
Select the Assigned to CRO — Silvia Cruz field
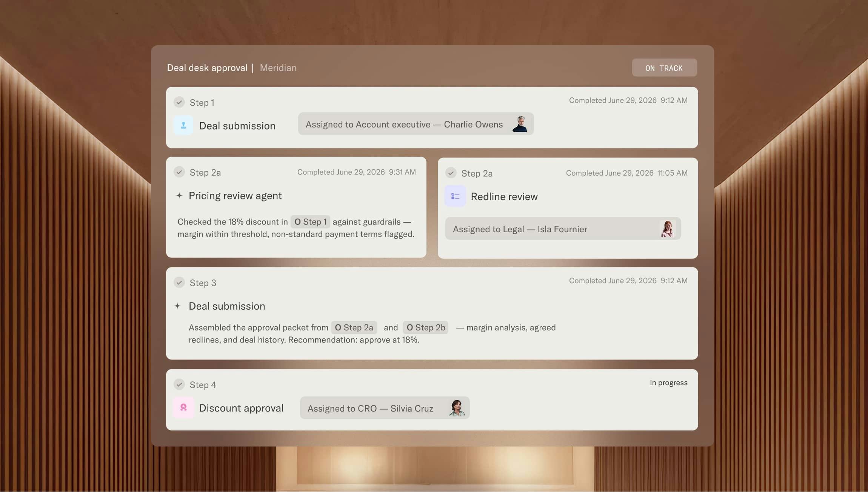(x=385, y=408)
